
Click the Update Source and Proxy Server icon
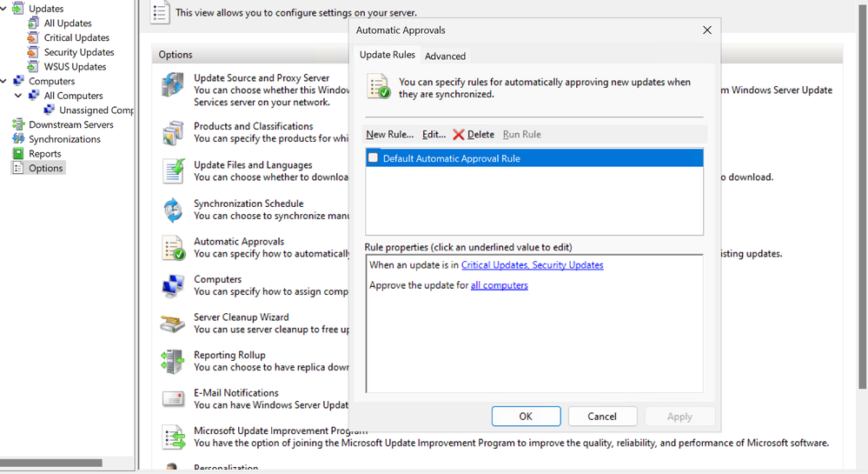point(173,86)
